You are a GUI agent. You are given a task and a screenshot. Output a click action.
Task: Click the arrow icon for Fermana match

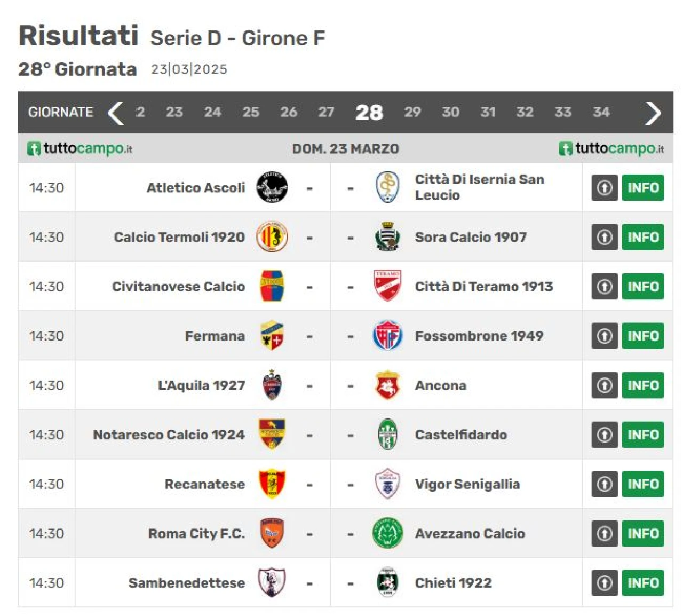605,336
